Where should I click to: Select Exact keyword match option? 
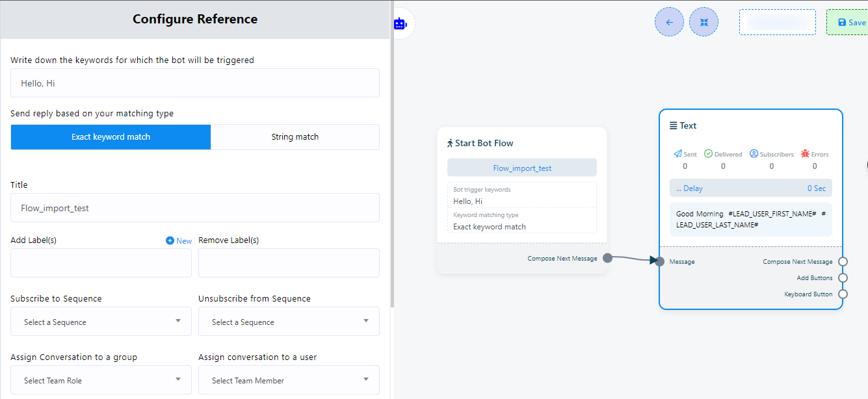(111, 137)
